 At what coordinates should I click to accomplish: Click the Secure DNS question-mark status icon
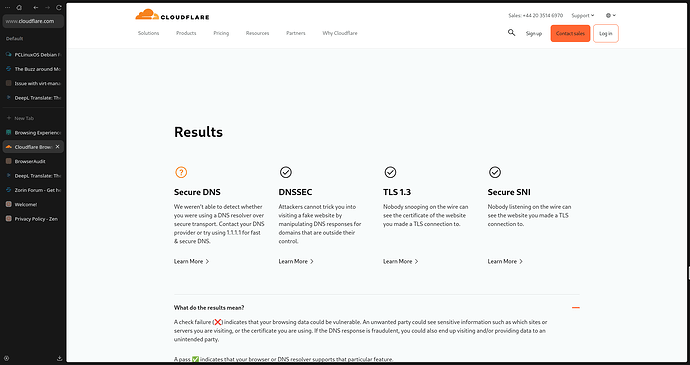click(181, 172)
